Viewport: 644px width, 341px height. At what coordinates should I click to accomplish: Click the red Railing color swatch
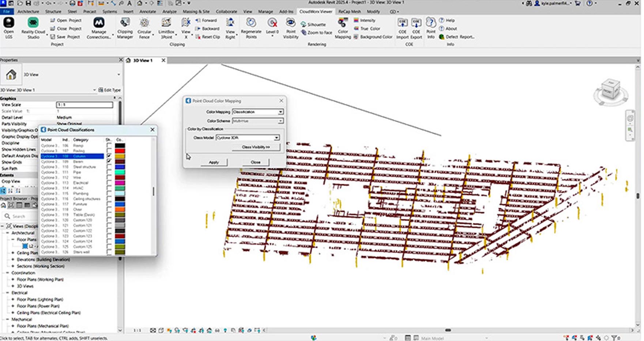coord(120,151)
